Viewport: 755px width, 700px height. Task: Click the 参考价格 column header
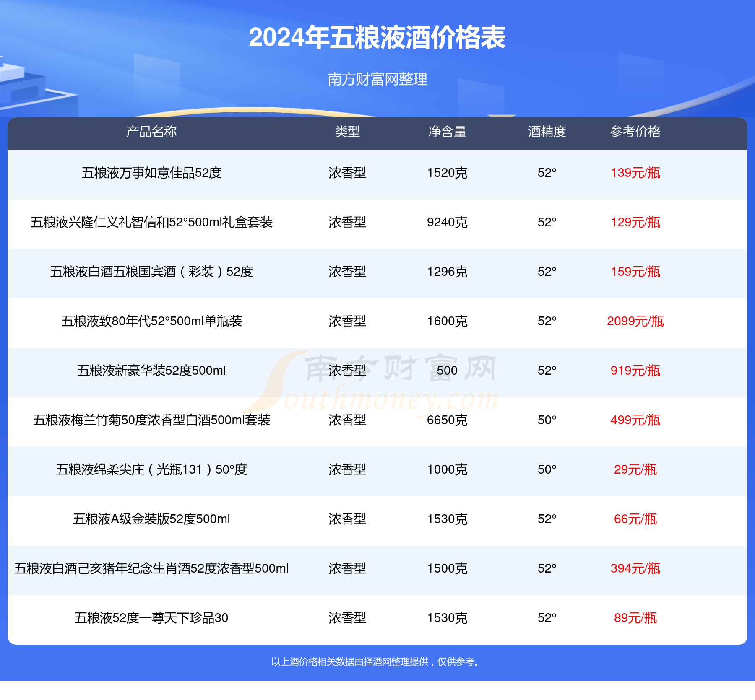(x=635, y=132)
